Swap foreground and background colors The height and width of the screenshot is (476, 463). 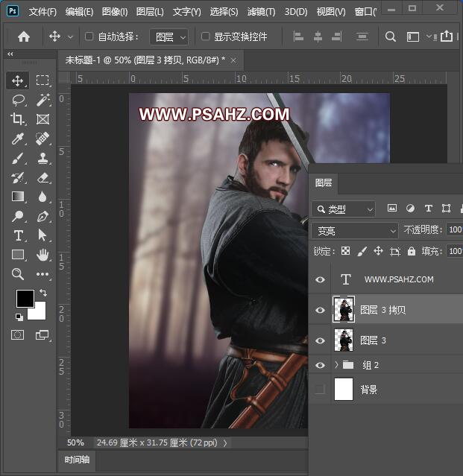pyautogui.click(x=43, y=293)
